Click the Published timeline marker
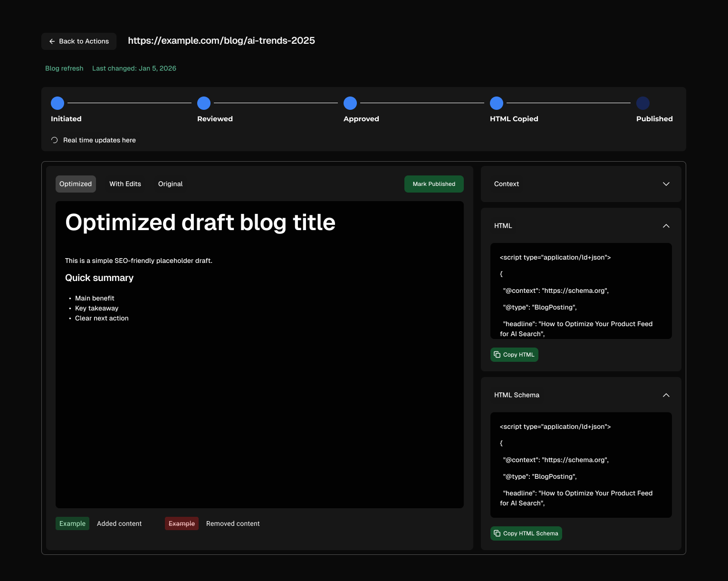This screenshot has width=728, height=581. coord(643,103)
